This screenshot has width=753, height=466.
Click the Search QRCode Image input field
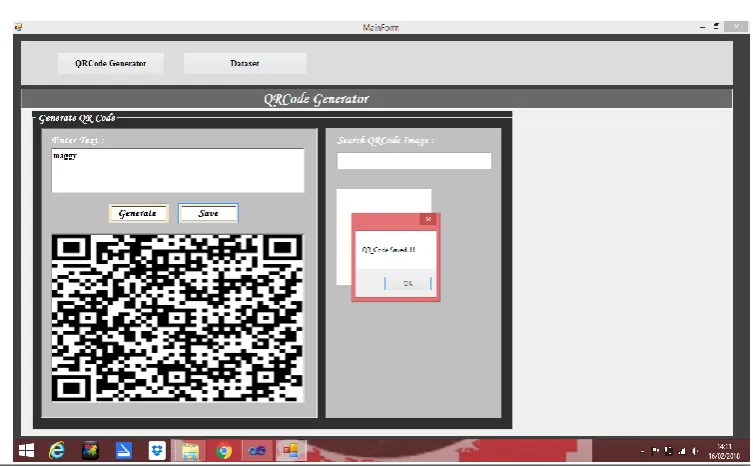pos(414,161)
